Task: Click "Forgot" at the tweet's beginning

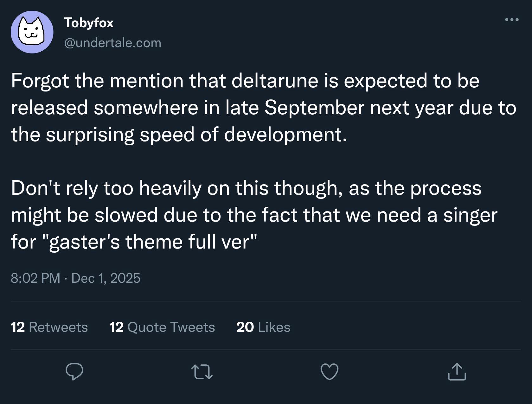Action: pos(40,81)
